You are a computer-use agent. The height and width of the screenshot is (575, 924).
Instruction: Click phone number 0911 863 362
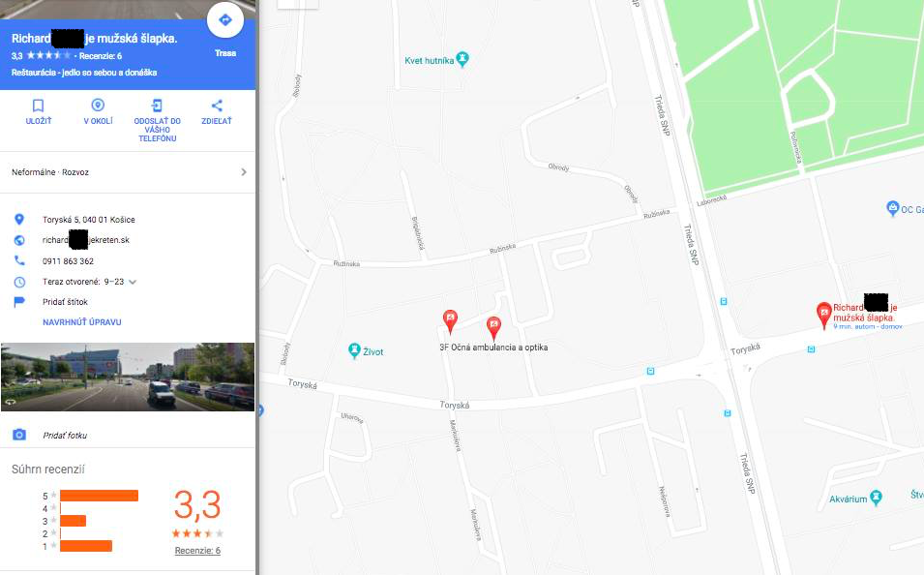(68, 260)
